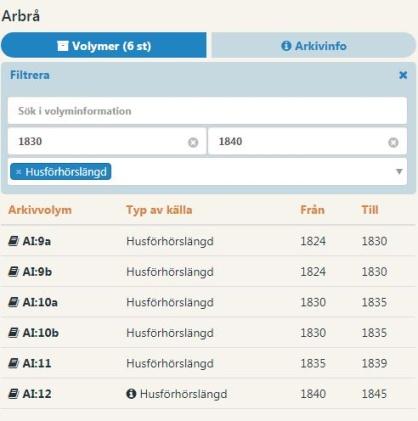Viewport: 418px width, 421px height.
Task: Open volume AI:9a
Action: 37,241
